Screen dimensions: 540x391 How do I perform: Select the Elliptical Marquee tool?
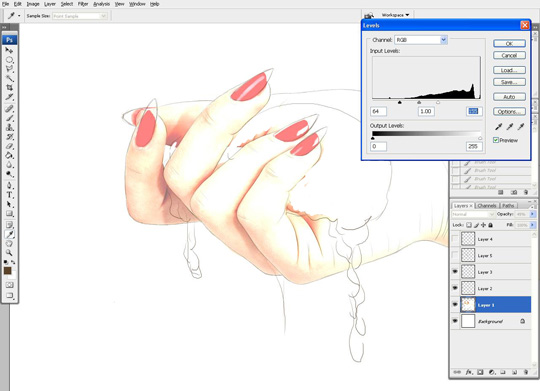tap(9, 60)
